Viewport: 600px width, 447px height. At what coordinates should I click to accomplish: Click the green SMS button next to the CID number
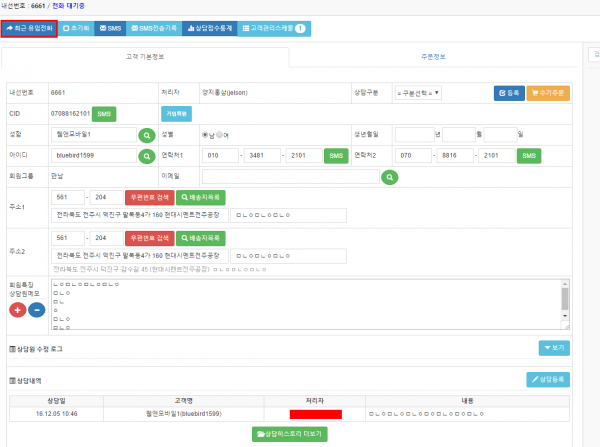point(104,113)
